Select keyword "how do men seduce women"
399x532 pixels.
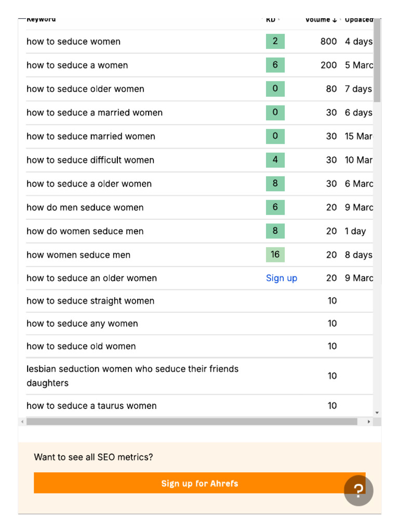click(85, 207)
